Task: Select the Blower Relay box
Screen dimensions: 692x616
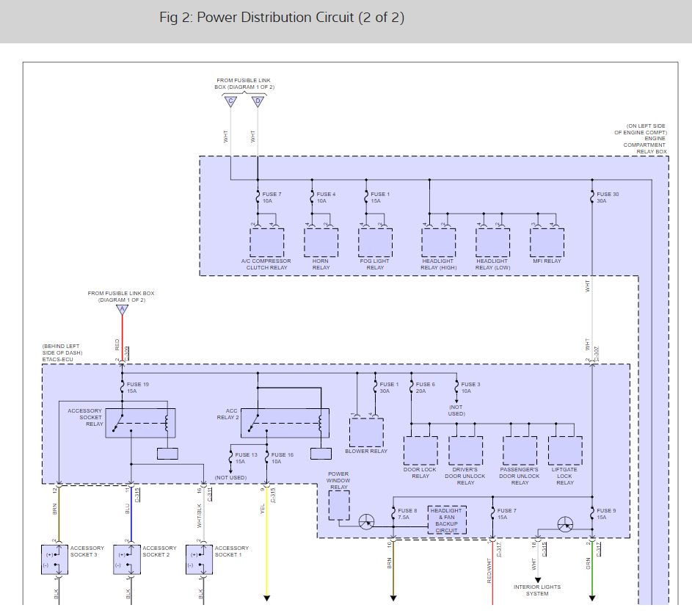Action: 366,432
